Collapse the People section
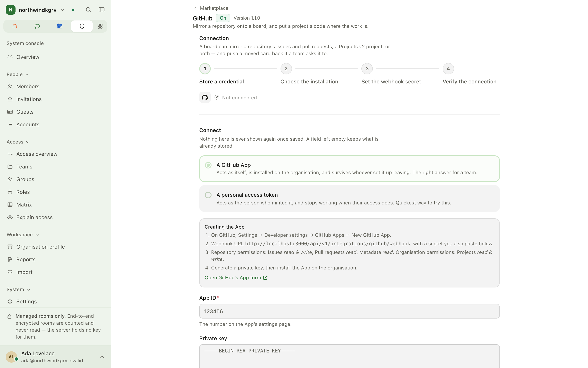Image resolution: width=588 pixels, height=368 pixels. click(18, 74)
